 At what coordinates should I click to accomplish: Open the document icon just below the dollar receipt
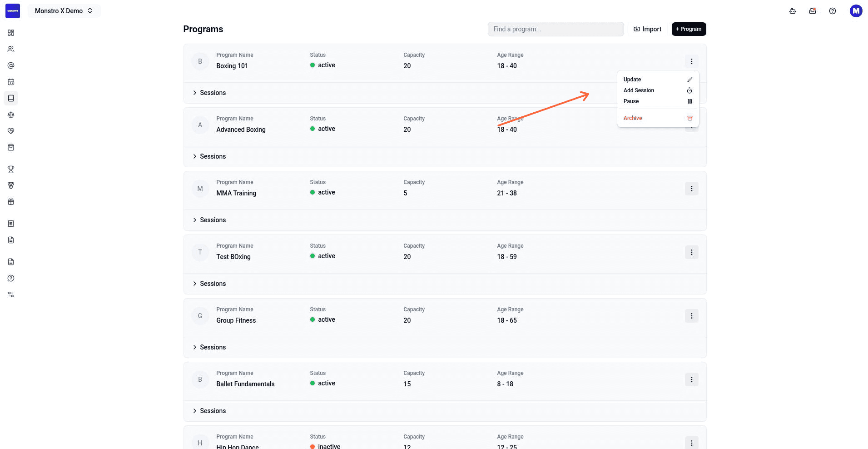tap(11, 240)
